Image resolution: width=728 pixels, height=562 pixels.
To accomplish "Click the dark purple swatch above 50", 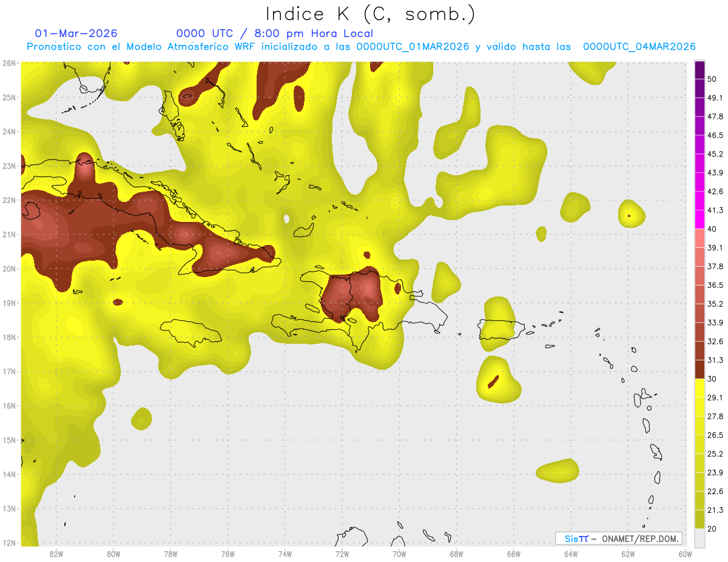I will [699, 70].
